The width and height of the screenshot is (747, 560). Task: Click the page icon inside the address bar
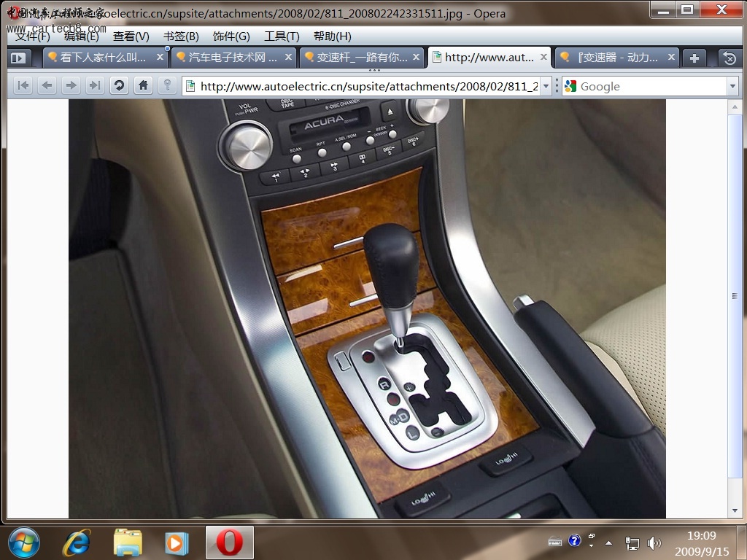190,86
